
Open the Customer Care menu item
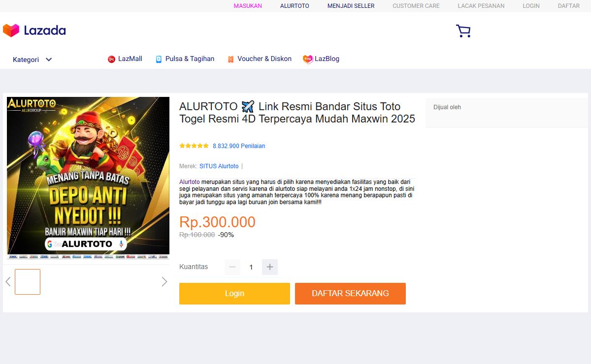click(x=416, y=6)
